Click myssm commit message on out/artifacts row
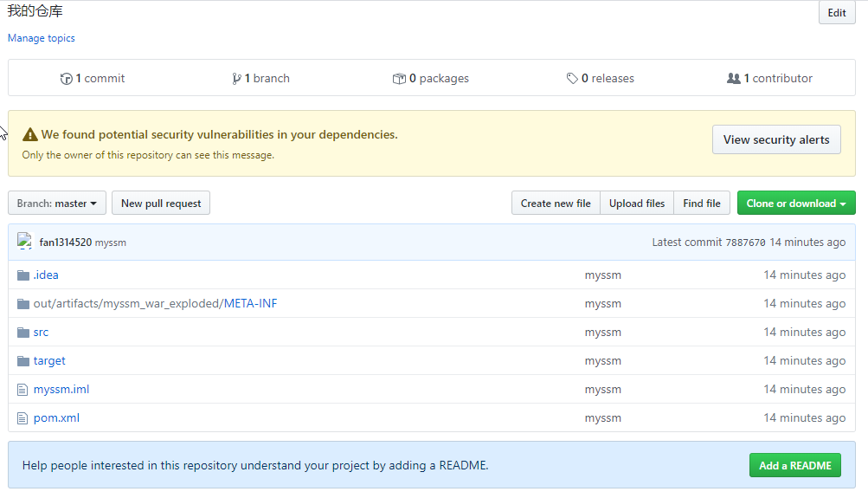Image resolution: width=868 pixels, height=498 pixels. pos(603,304)
